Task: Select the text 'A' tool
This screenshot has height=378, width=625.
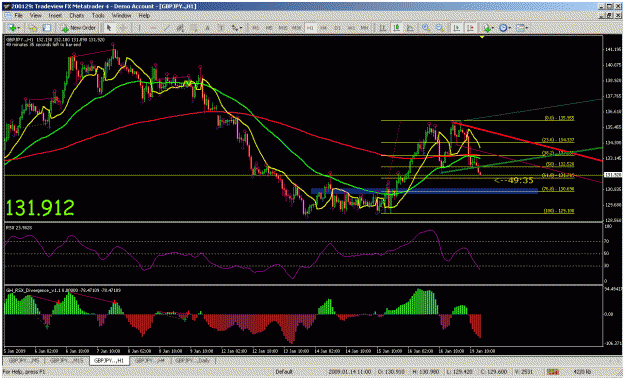Action: pos(207,28)
